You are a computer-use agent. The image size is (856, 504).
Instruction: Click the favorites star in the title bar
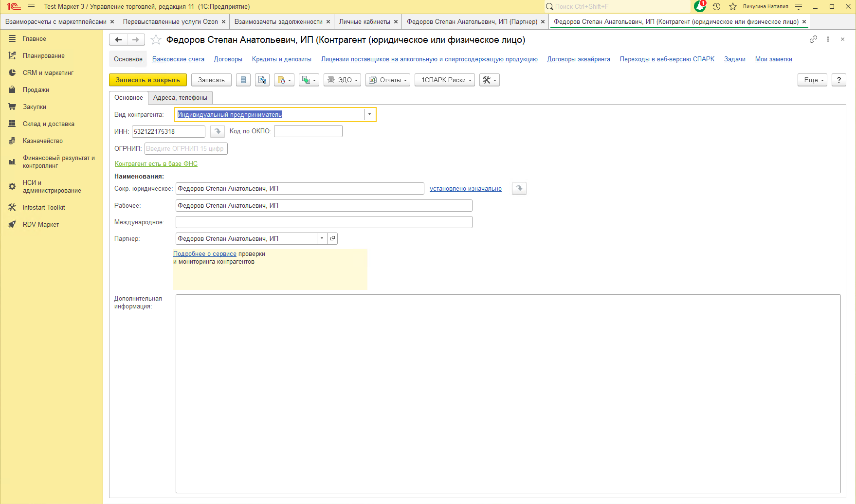[733, 6]
